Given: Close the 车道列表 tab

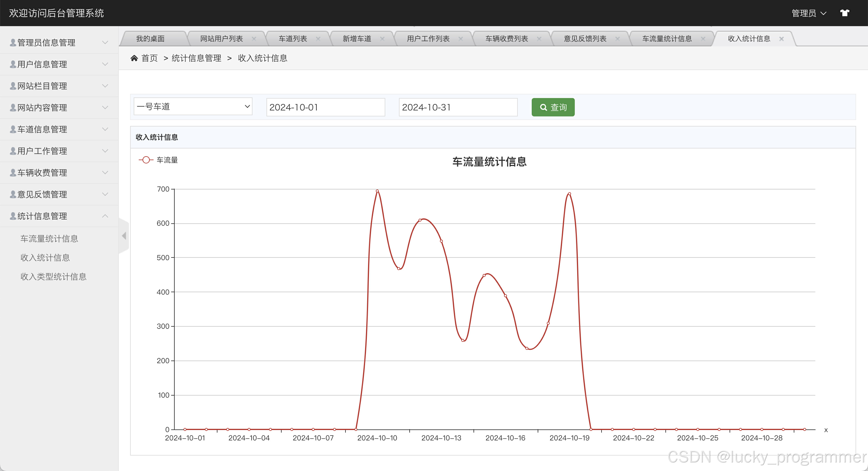Looking at the screenshot, I should pos(318,39).
